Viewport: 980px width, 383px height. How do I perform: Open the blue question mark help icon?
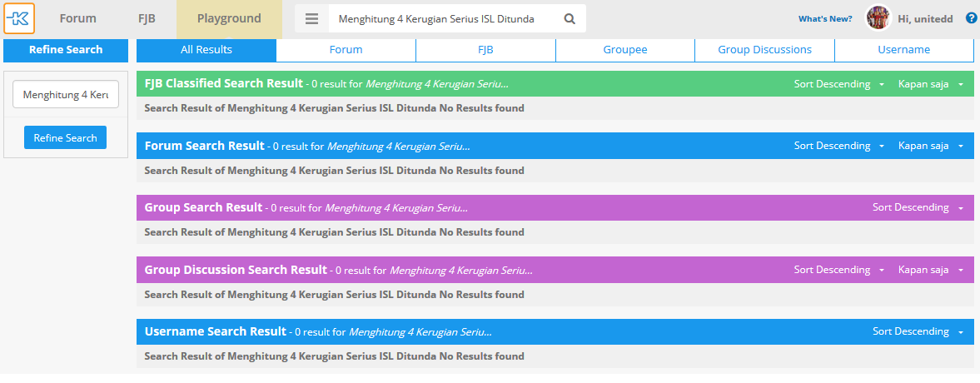pyautogui.click(x=971, y=19)
